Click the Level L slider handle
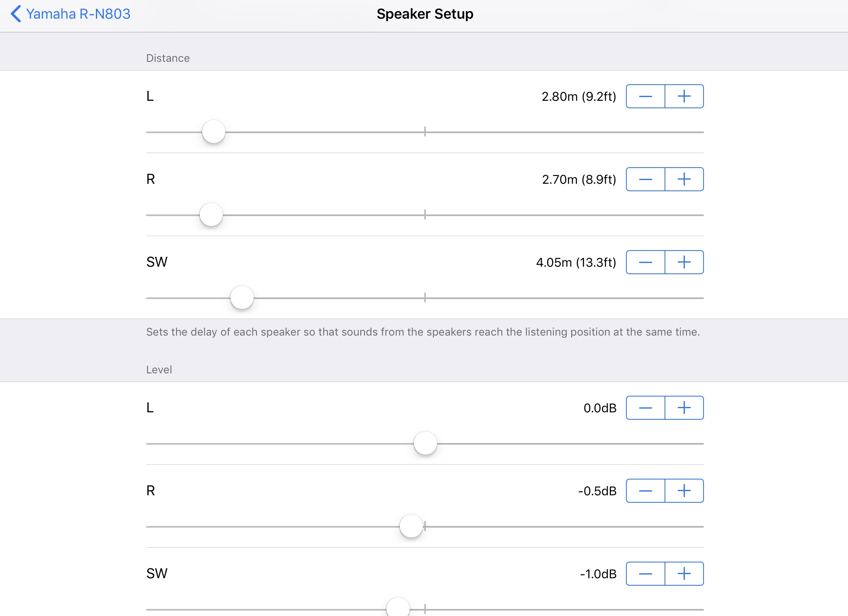848x616 pixels. pos(425,443)
